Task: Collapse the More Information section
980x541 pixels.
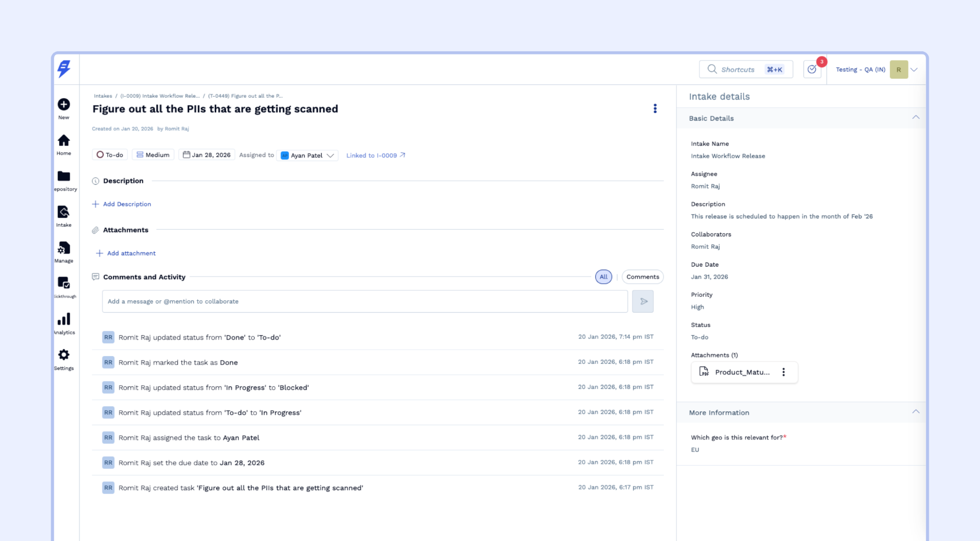Action: coord(915,412)
